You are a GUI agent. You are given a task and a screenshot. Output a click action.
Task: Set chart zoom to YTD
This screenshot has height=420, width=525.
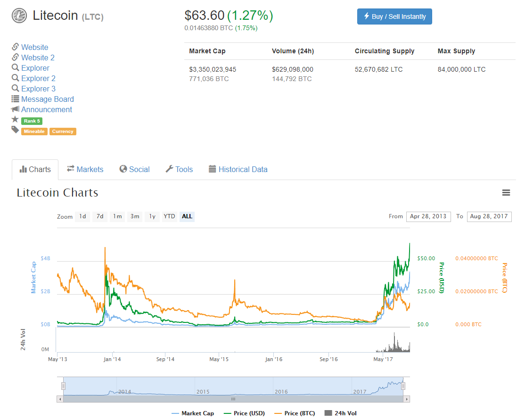tap(169, 216)
